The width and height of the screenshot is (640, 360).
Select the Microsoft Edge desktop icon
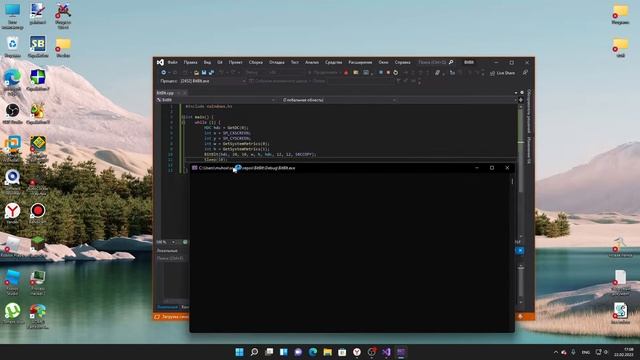pyautogui.click(x=13, y=82)
